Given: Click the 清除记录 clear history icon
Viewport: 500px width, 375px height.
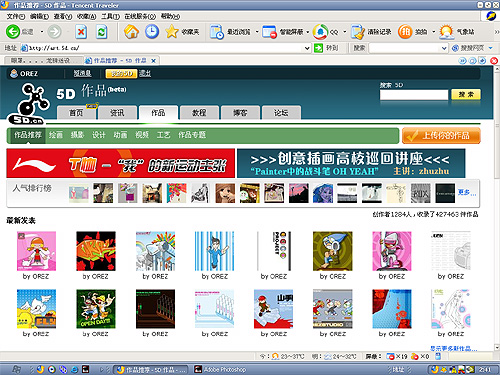Looking at the screenshot, I should (x=358, y=32).
